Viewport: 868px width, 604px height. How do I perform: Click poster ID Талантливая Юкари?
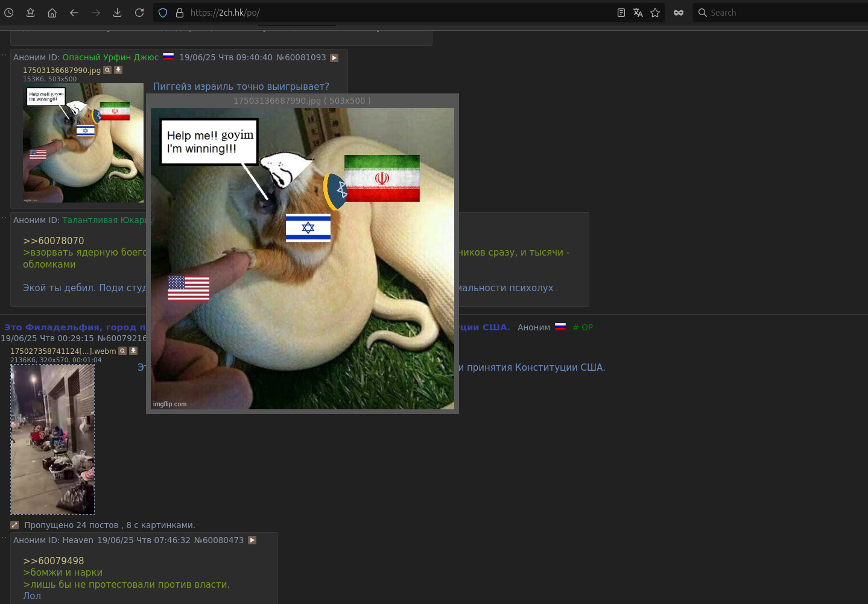pos(104,220)
